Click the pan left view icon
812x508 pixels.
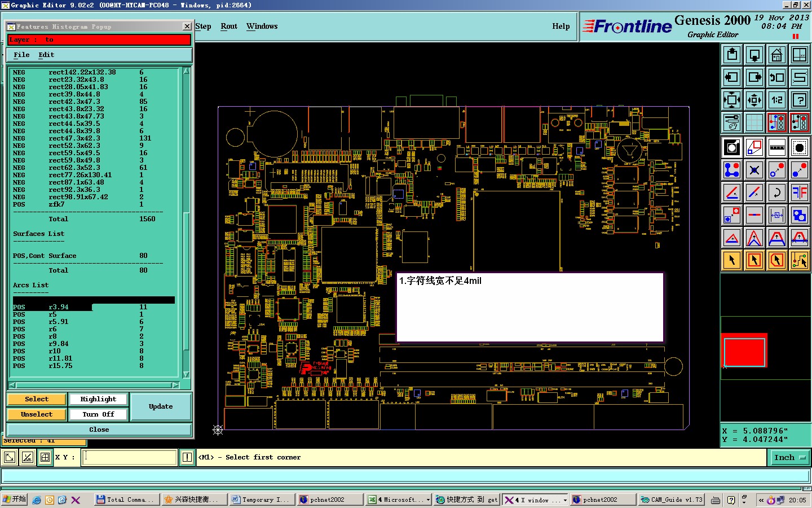(732, 77)
